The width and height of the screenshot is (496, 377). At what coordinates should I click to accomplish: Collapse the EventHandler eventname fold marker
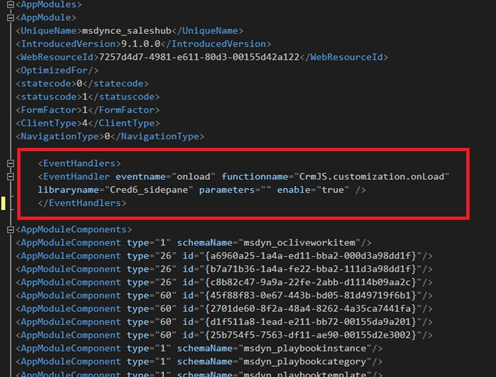coord(10,177)
